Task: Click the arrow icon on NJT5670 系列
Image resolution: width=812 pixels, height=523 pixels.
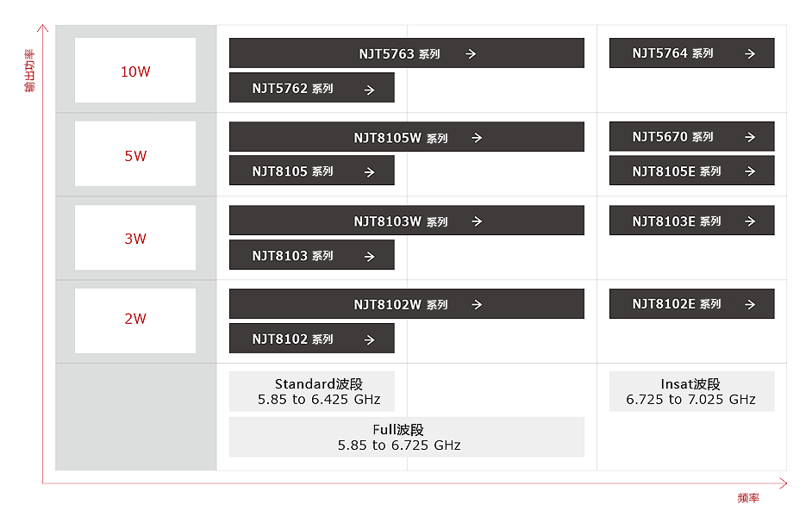Action: tap(750, 137)
